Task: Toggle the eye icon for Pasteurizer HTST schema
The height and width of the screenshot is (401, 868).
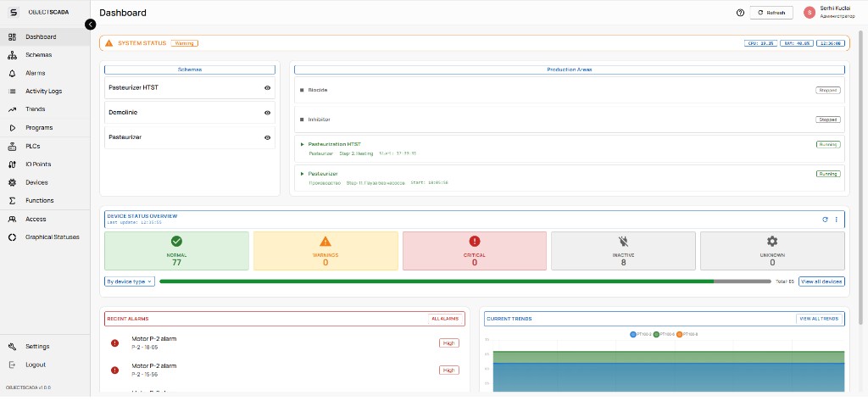Action: click(267, 88)
